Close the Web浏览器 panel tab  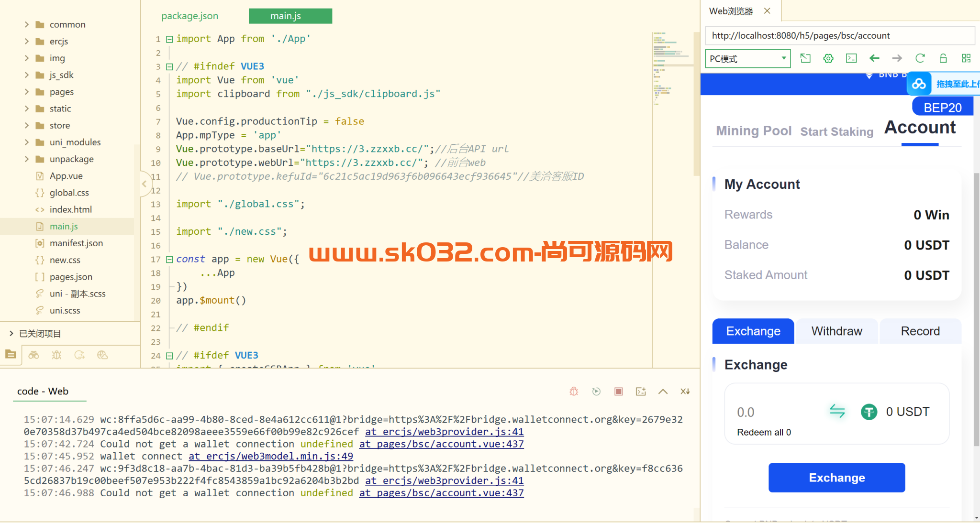(x=767, y=11)
